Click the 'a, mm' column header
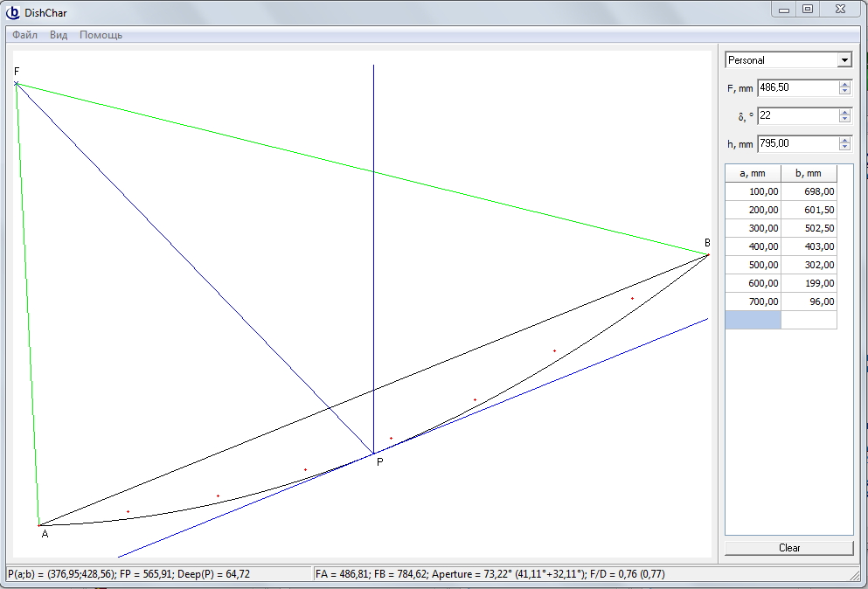The image size is (868, 589). pos(753,173)
